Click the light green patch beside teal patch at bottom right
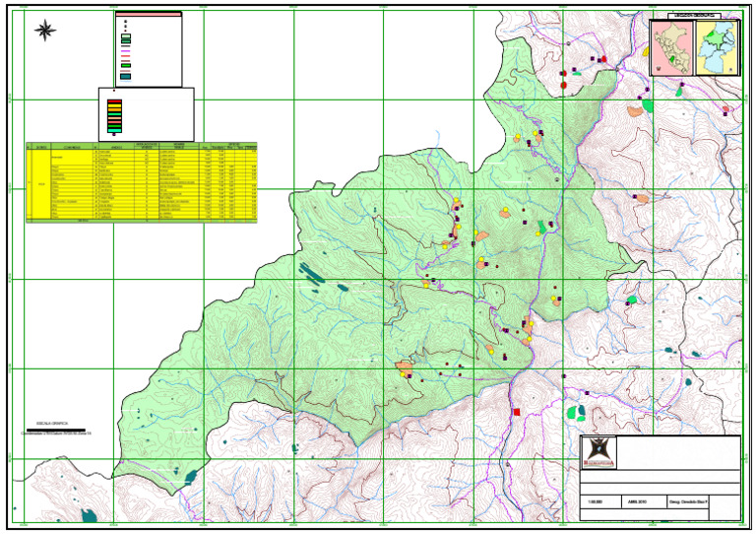756x534 pixels. click(572, 413)
